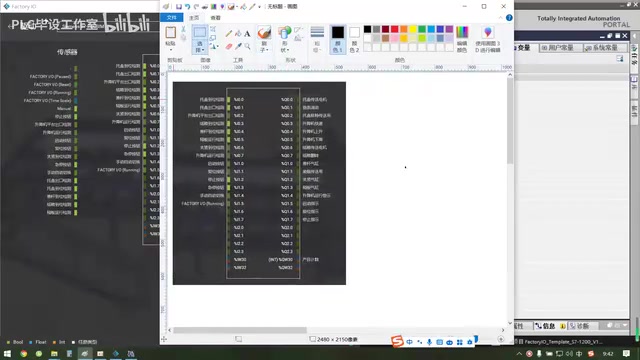Open the Paste dropdown arrow

tap(171, 50)
